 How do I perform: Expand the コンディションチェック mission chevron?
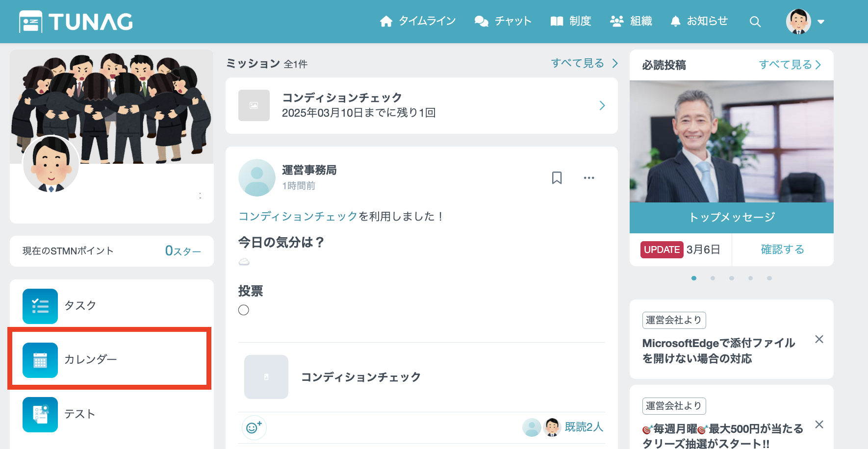602,106
